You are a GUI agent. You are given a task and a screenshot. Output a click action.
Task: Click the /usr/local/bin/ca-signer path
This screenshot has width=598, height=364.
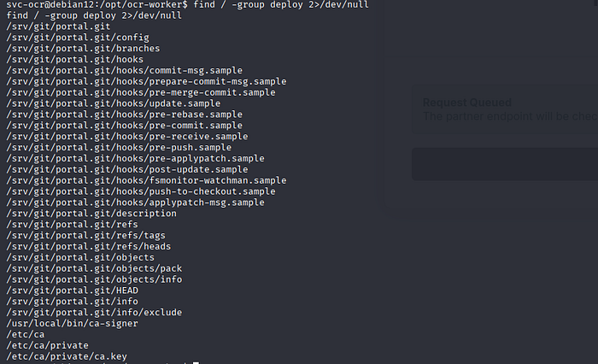pos(73,324)
